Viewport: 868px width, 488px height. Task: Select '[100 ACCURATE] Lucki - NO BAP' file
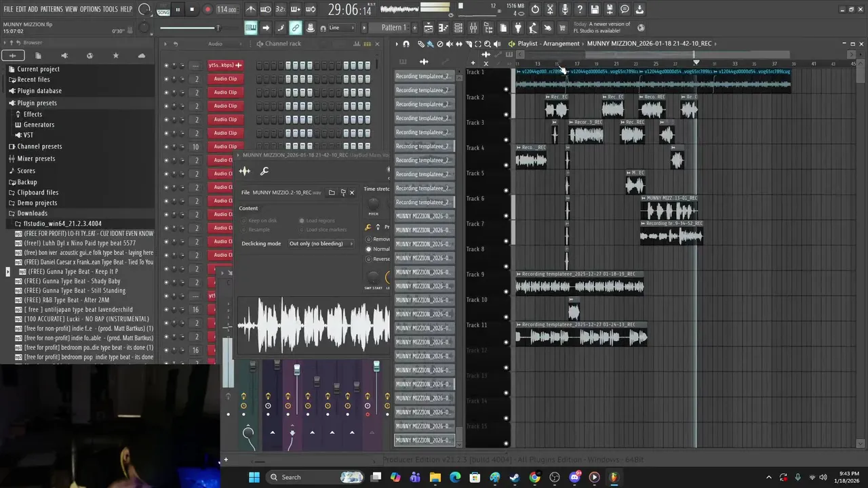click(87, 319)
